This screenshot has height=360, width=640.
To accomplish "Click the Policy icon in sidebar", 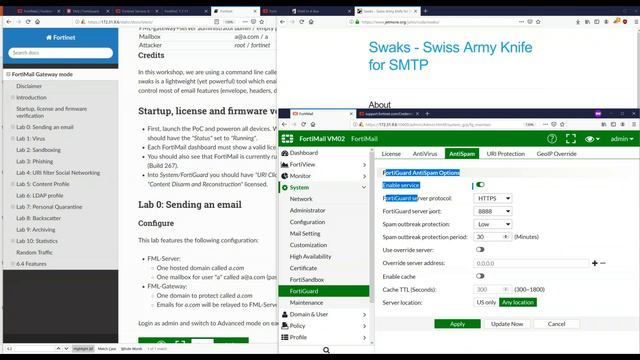I will (284, 326).
